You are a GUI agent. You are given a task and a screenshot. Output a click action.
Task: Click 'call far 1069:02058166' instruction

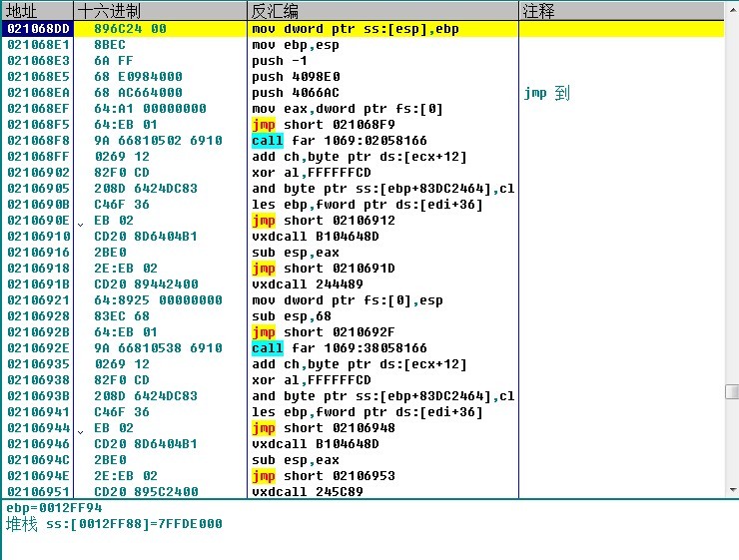coord(340,141)
